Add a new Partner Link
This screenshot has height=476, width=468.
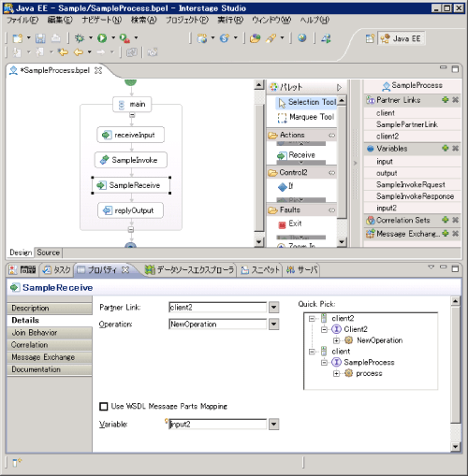tap(446, 100)
